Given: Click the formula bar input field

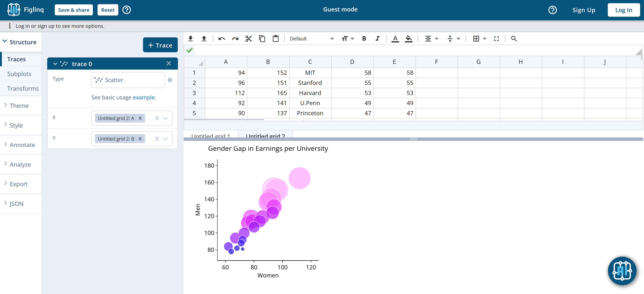Looking at the screenshot, I should (415, 50).
